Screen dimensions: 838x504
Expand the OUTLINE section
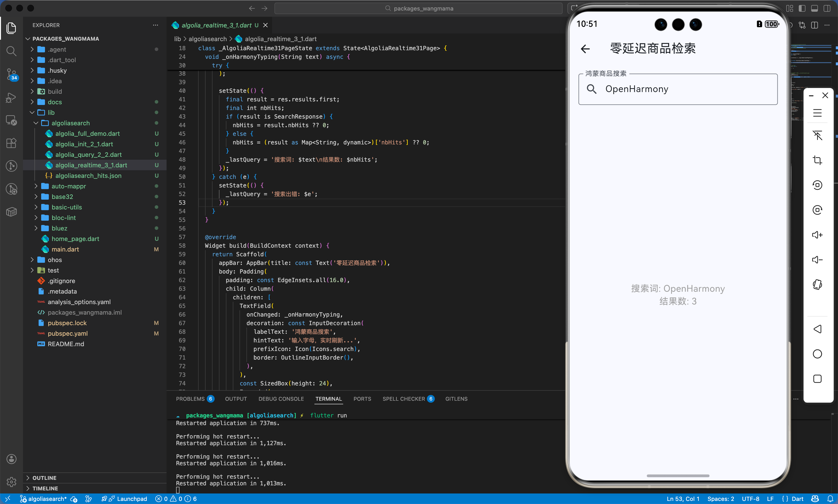tap(44, 477)
